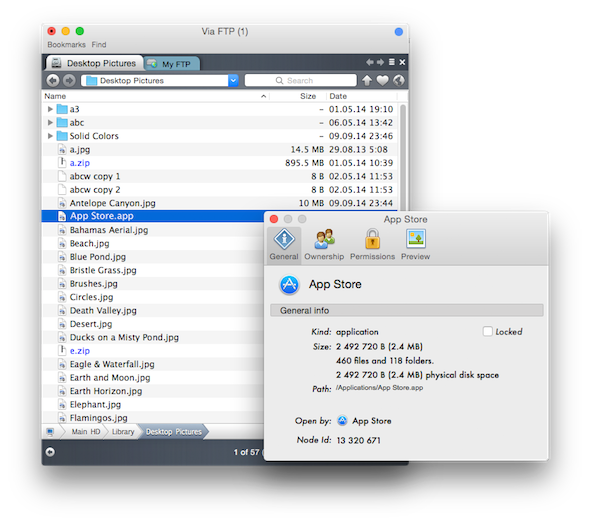Select the App Store.app row
600x522 pixels.
pyautogui.click(x=152, y=216)
